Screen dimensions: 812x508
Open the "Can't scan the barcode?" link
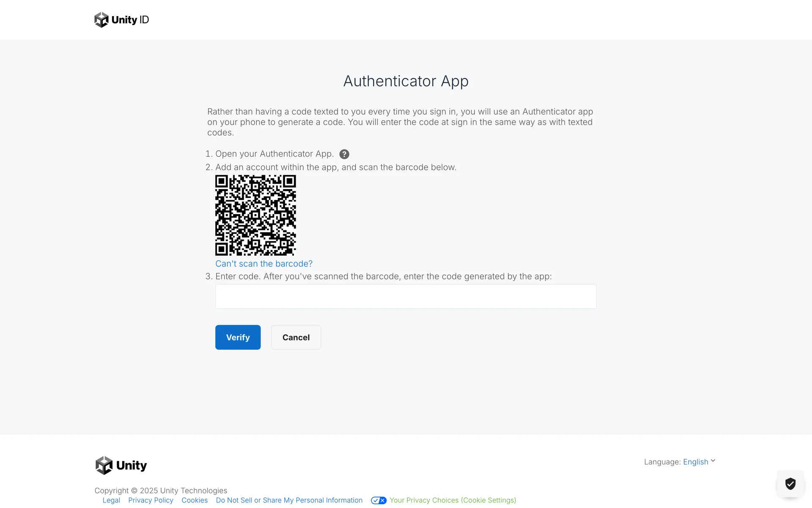[x=263, y=264]
